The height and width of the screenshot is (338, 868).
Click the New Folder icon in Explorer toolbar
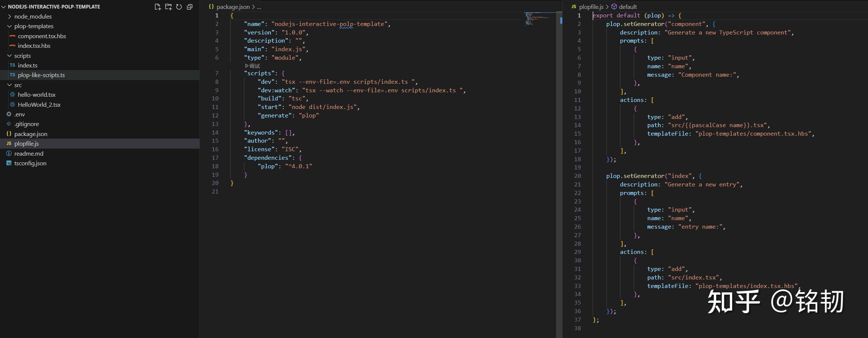[168, 7]
